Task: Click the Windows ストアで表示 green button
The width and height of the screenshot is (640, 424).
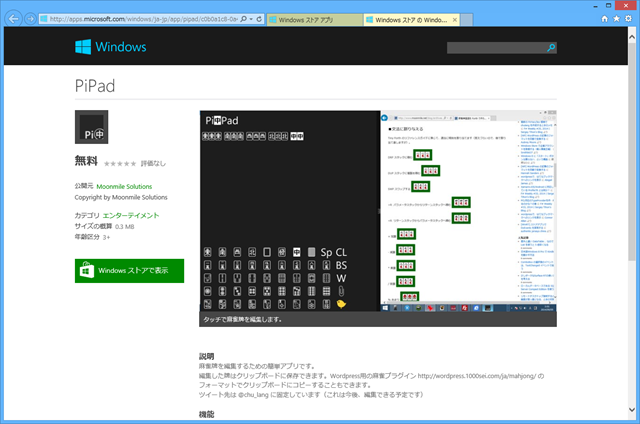Action: pos(129,271)
